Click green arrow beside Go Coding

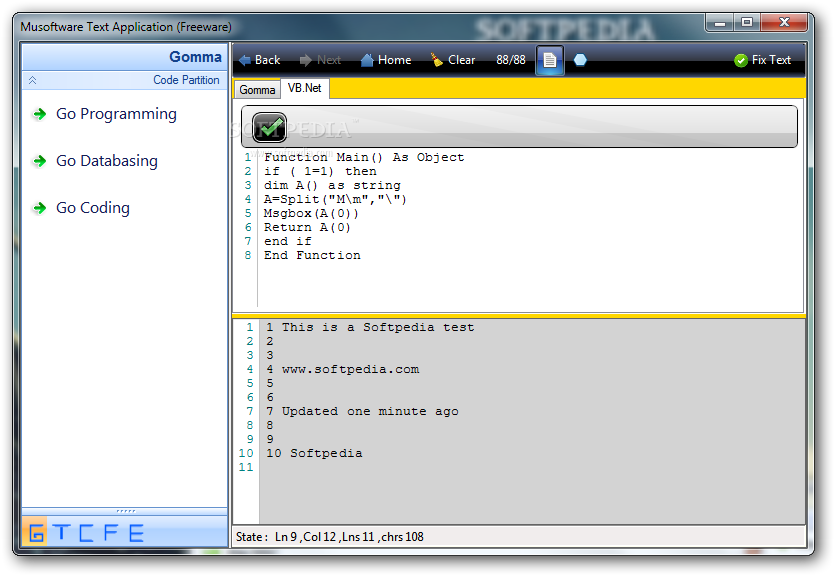(39, 208)
